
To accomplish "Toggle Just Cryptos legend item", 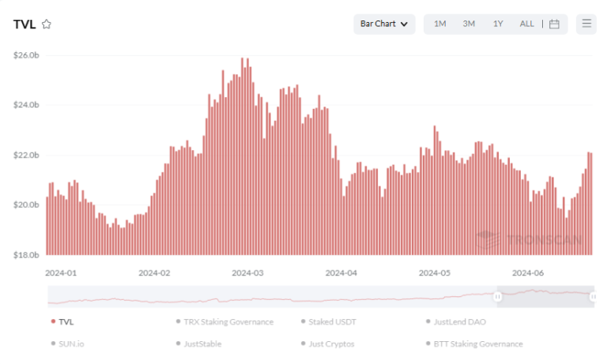I will [330, 343].
